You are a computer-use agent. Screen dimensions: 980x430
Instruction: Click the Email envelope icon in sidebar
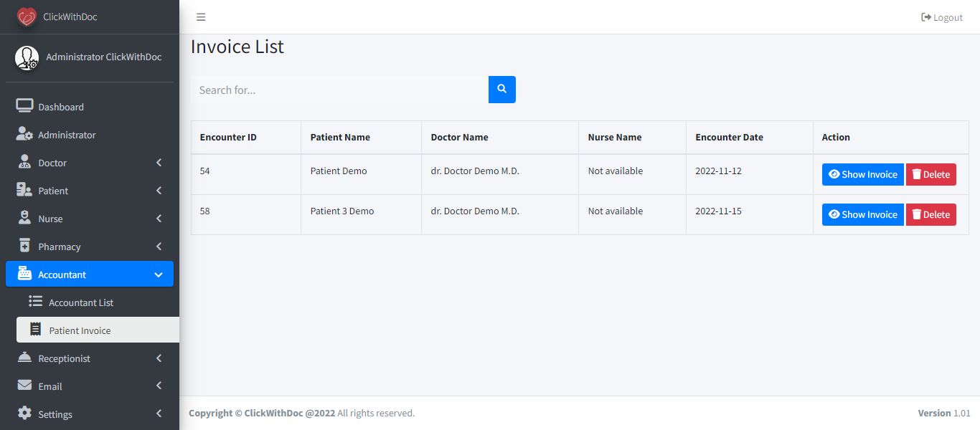coord(25,386)
